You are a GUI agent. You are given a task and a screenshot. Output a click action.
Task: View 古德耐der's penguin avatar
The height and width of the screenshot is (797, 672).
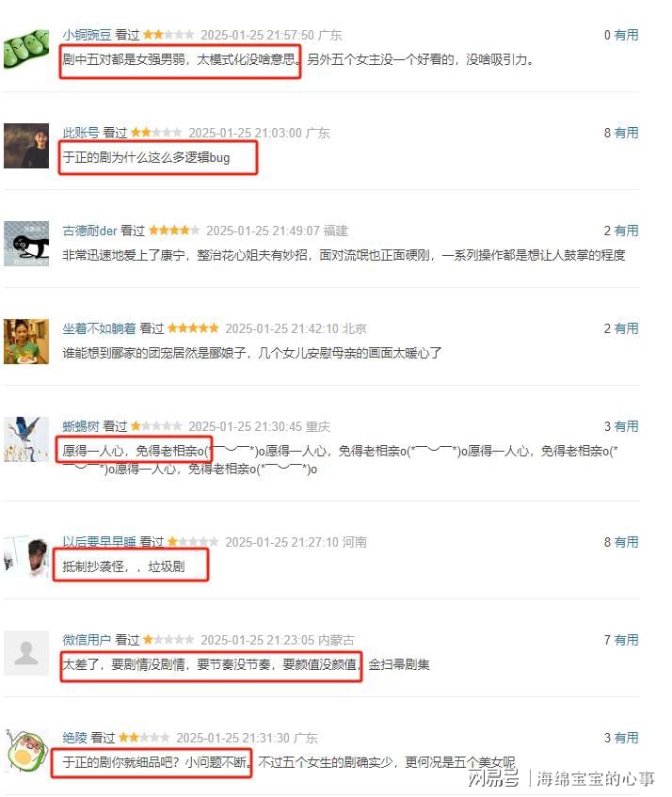[x=26, y=244]
